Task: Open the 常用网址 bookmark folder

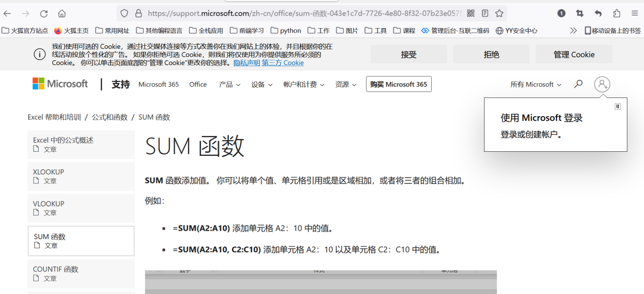Action: click(x=112, y=31)
